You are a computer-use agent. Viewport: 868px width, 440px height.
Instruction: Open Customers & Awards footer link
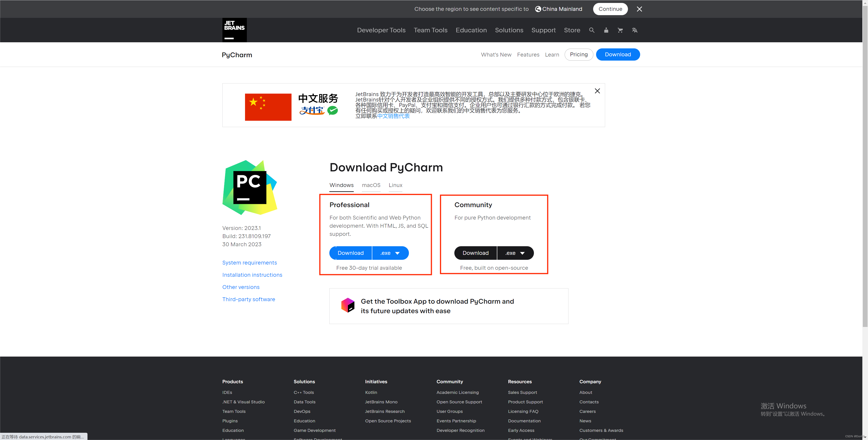tap(601, 430)
